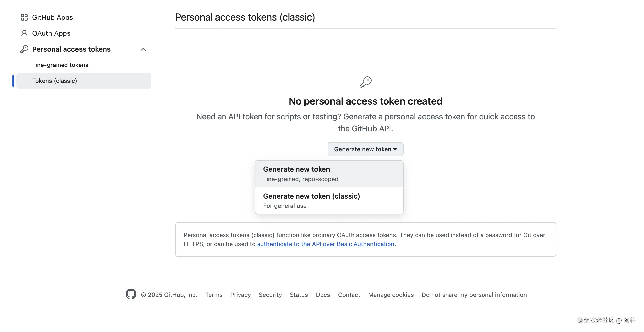Click the GitHub Apps grid icon
This screenshot has height=332, width=644.
tap(24, 18)
